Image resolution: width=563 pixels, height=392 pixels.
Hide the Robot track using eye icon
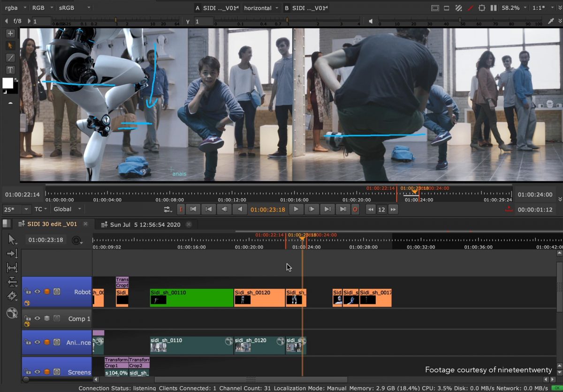click(37, 292)
